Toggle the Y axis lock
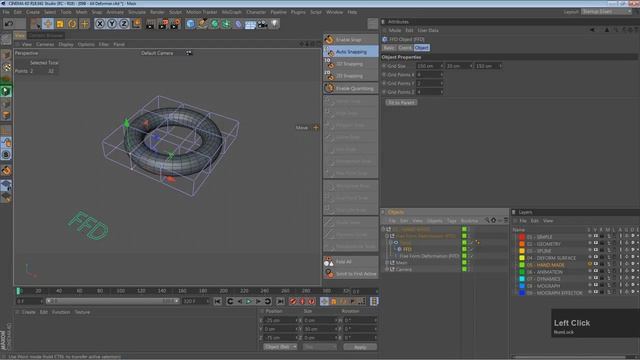This screenshot has width=640, height=360. tap(112, 24)
